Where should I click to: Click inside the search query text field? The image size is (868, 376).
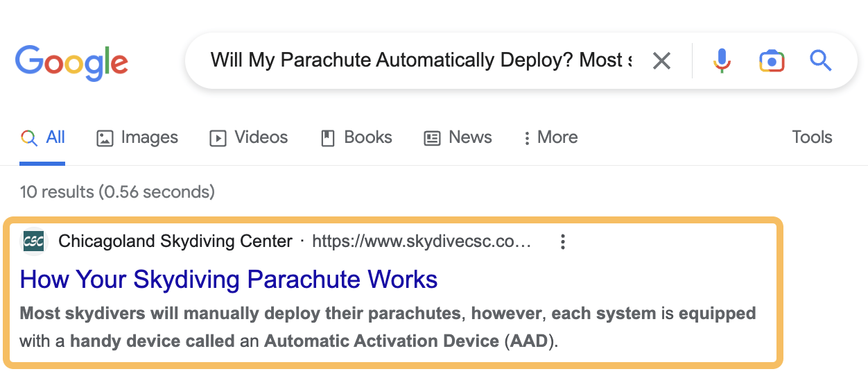(x=420, y=61)
